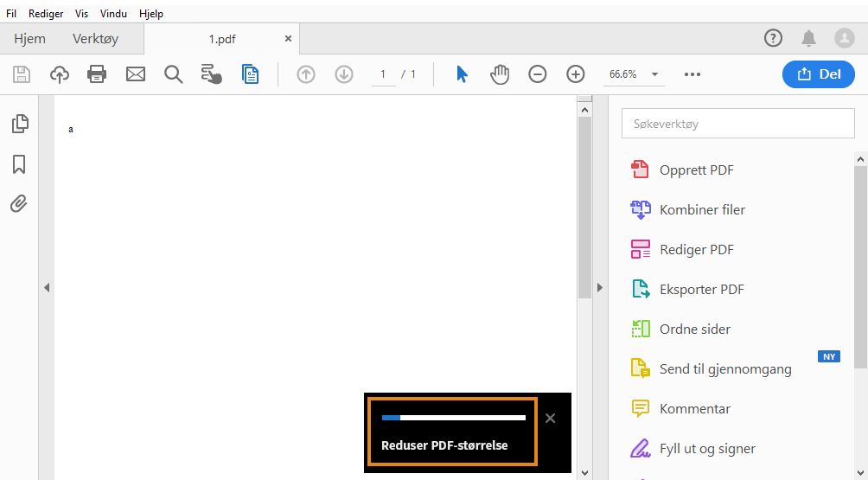Open Fil menu
The height and width of the screenshot is (480, 868).
[x=11, y=13]
